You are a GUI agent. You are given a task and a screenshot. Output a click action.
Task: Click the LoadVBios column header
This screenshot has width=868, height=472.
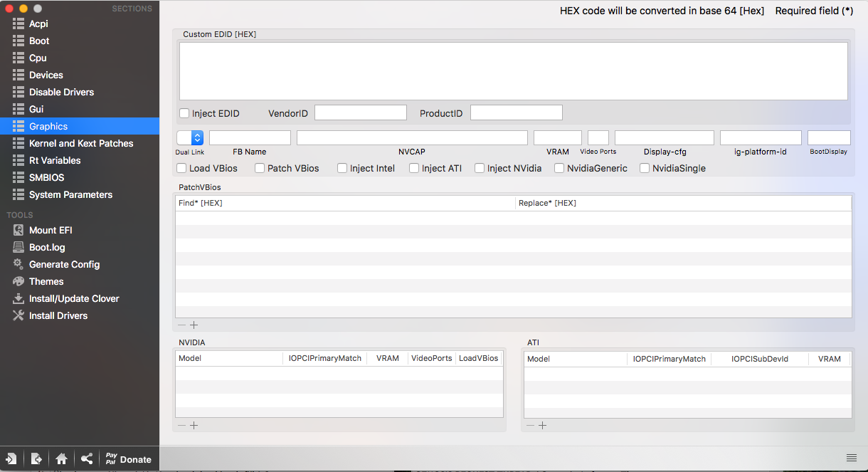(x=479, y=358)
